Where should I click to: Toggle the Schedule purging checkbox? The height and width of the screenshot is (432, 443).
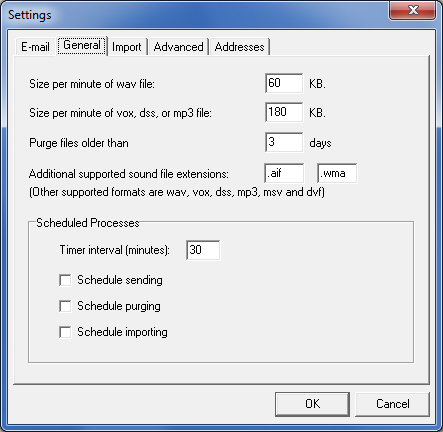[x=65, y=306]
